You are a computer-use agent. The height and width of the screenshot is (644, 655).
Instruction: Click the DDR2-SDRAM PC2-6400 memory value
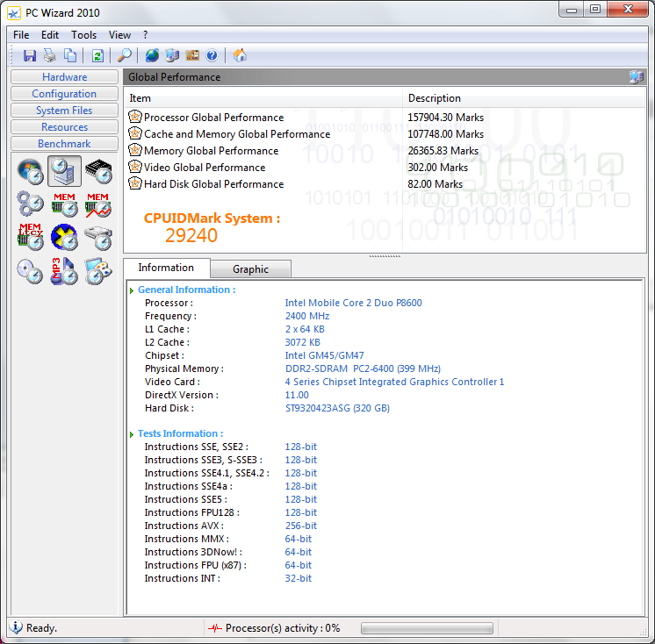[x=363, y=369]
